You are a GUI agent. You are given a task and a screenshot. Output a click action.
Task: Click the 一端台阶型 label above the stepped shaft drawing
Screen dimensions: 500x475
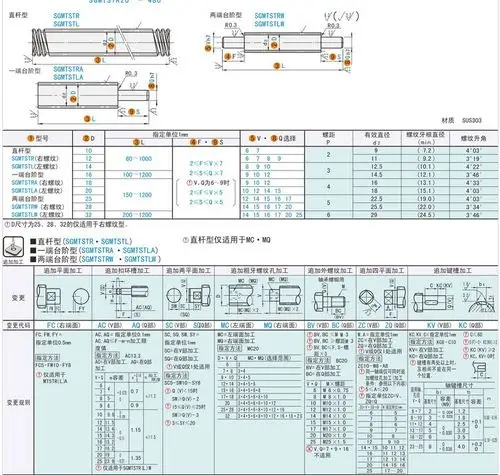tap(25, 71)
